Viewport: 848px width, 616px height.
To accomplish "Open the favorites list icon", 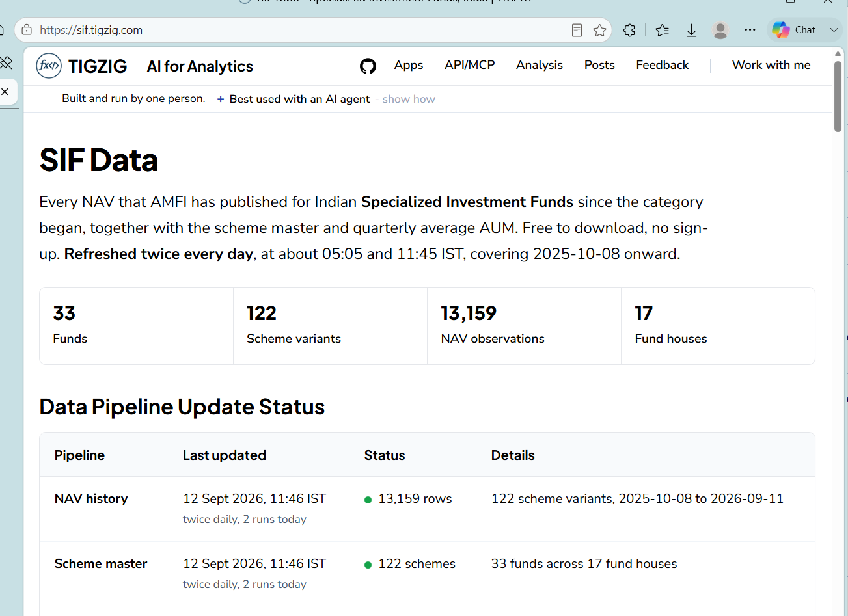I will point(663,30).
